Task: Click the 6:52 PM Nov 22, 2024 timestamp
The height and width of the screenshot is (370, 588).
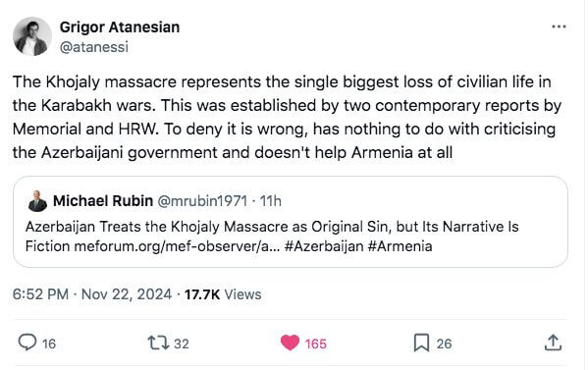Action: (x=92, y=294)
